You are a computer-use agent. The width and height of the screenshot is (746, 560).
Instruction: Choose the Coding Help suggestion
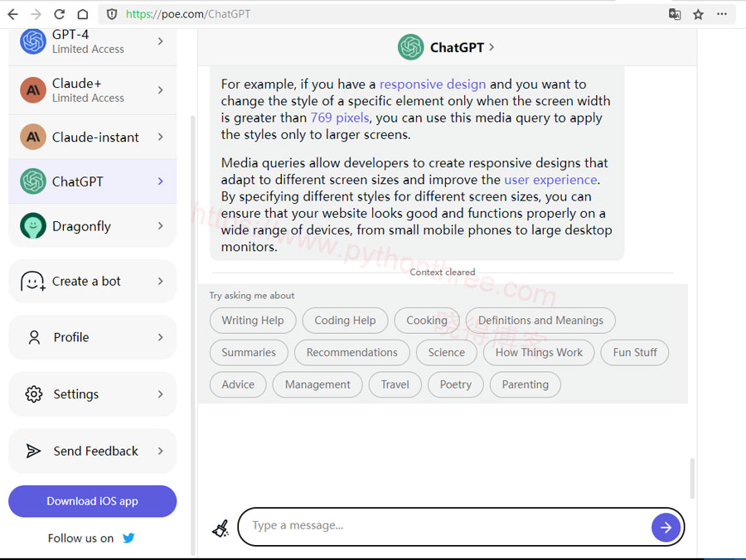[345, 321]
